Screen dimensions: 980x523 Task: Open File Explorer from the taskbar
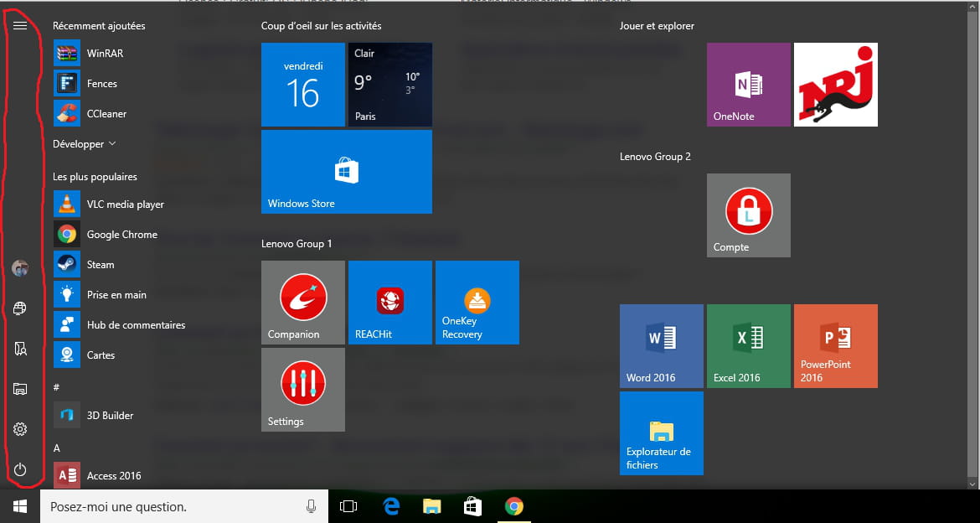[x=432, y=506]
